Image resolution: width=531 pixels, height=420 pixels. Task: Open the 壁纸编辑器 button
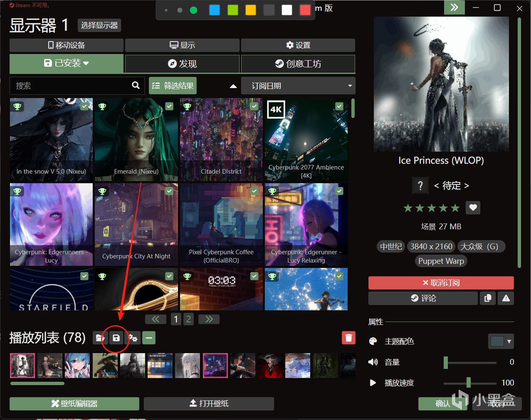[x=74, y=403]
